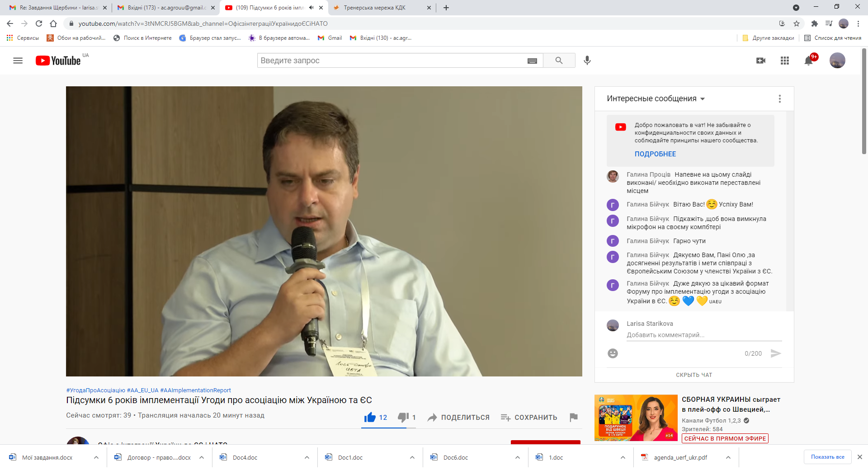This screenshot has height=470, width=868.
Task: Open Сервисы apps shortcut in bookmarks bar
Action: tap(23, 38)
